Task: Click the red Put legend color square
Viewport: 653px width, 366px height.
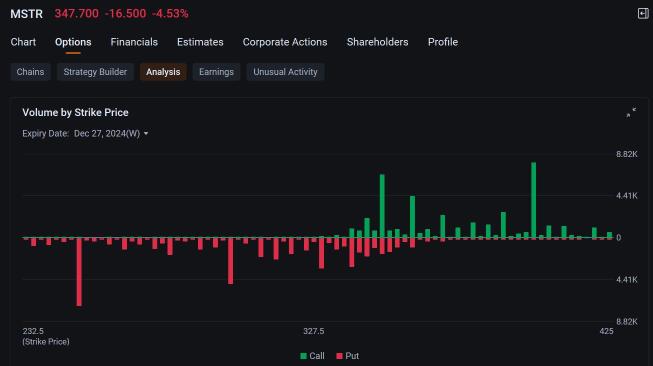Action: coord(339,356)
